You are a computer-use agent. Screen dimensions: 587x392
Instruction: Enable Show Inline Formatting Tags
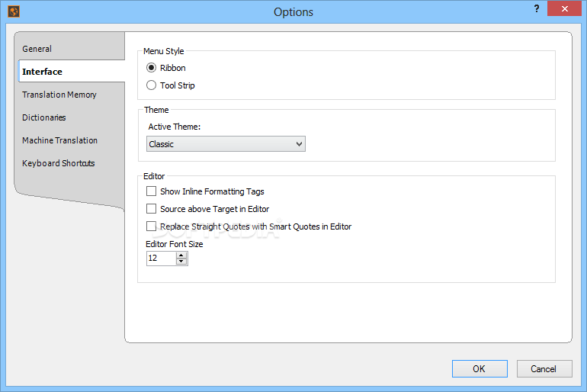[x=151, y=191]
